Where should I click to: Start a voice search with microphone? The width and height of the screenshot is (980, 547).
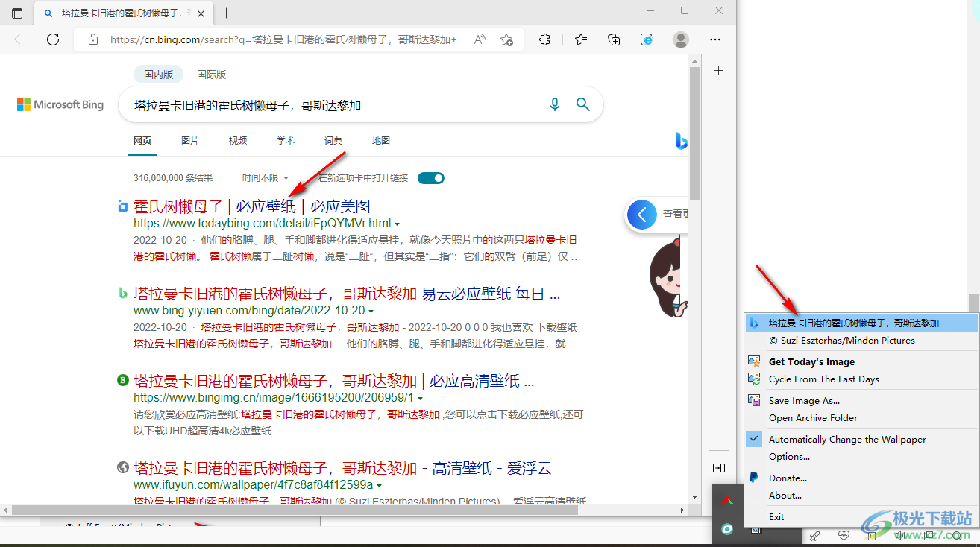pos(554,104)
